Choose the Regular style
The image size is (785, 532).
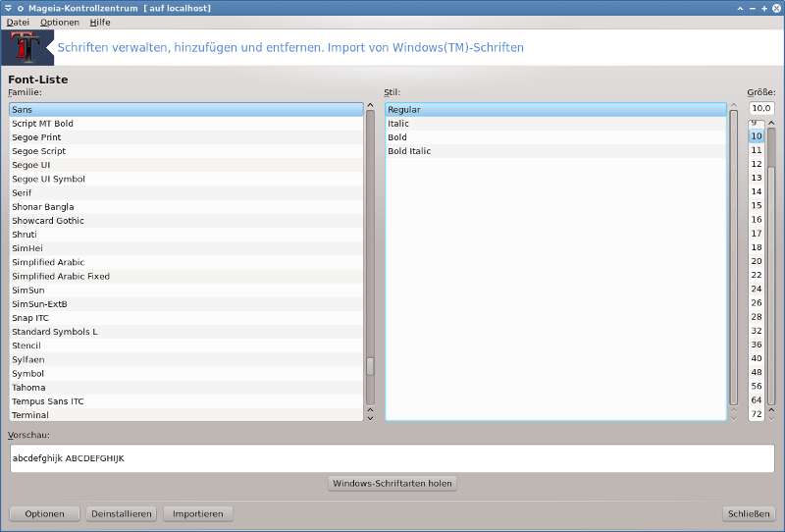tap(555, 109)
